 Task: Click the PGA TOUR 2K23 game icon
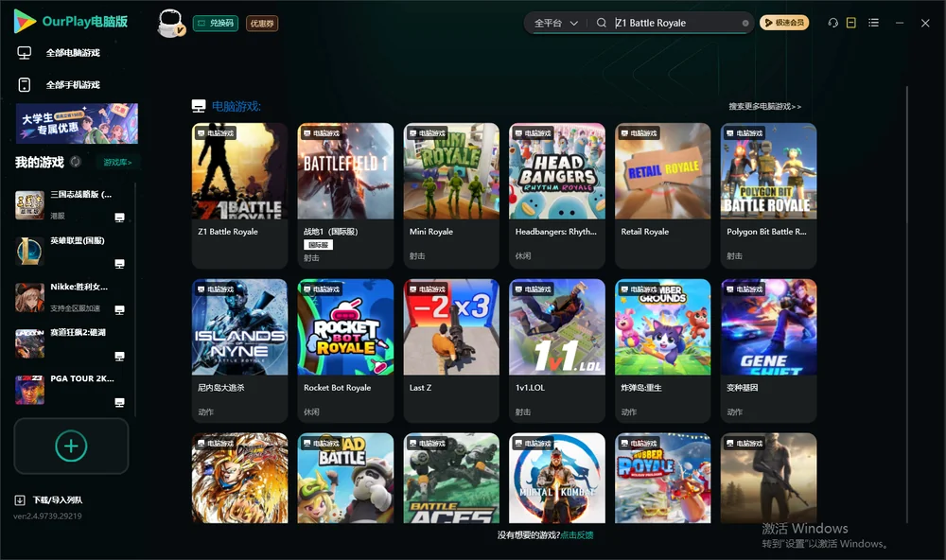29,390
